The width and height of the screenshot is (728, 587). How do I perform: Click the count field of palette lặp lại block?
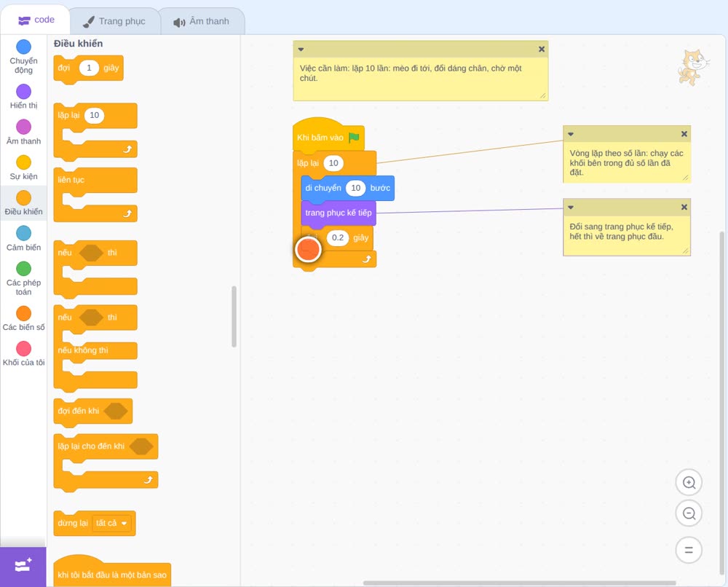coord(94,115)
